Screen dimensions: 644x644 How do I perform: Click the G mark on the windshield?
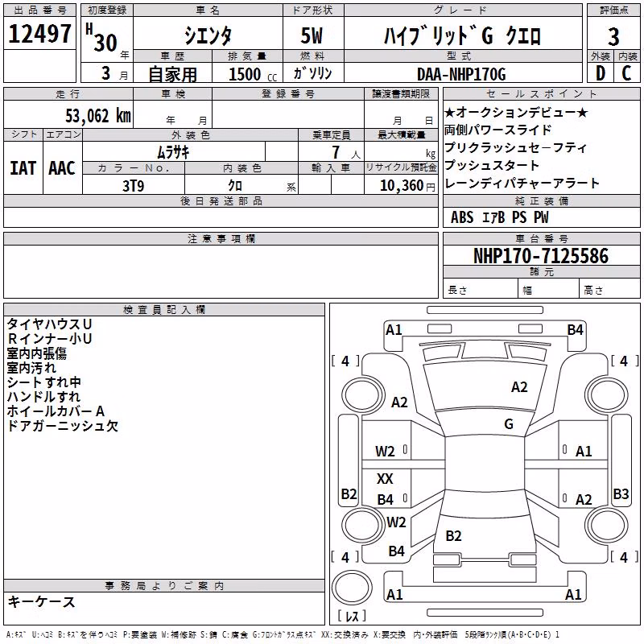coord(509,424)
